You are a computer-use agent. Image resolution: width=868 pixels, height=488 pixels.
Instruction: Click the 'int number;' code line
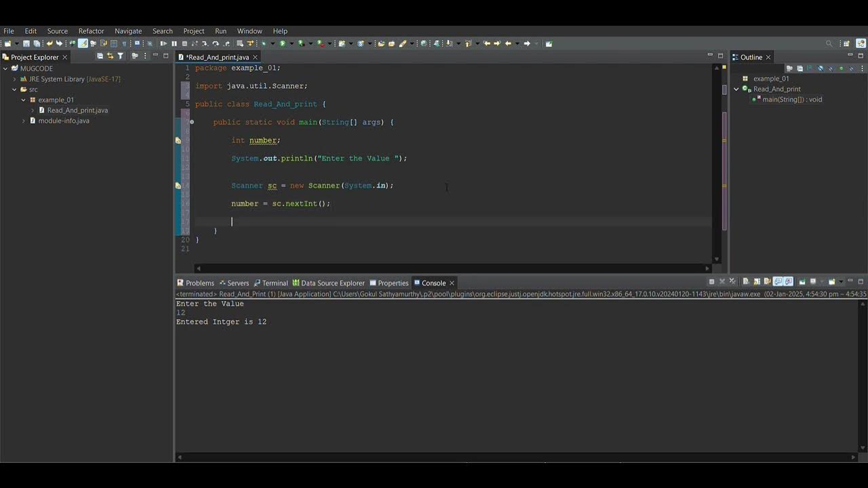click(256, 140)
